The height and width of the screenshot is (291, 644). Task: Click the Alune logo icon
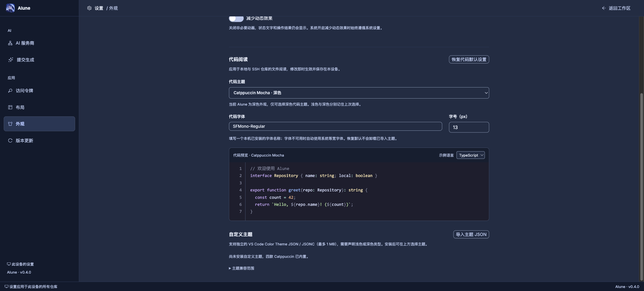tap(10, 8)
